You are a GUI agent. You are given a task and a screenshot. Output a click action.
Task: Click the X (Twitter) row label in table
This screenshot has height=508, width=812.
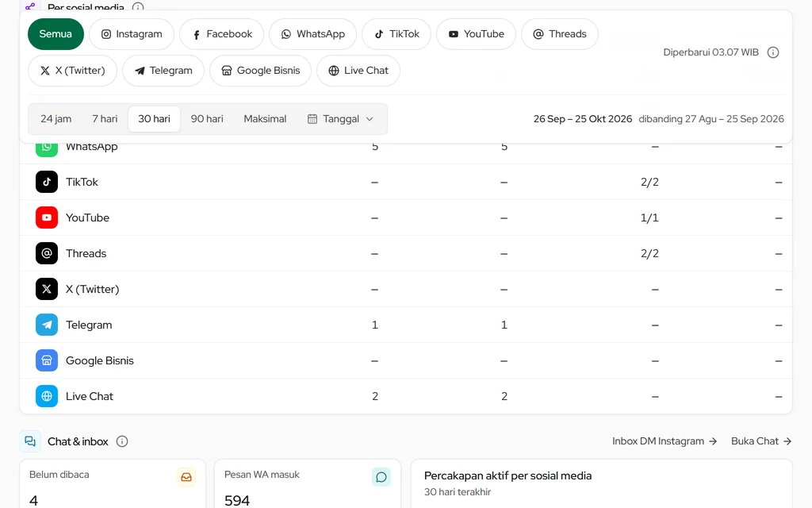click(x=92, y=289)
